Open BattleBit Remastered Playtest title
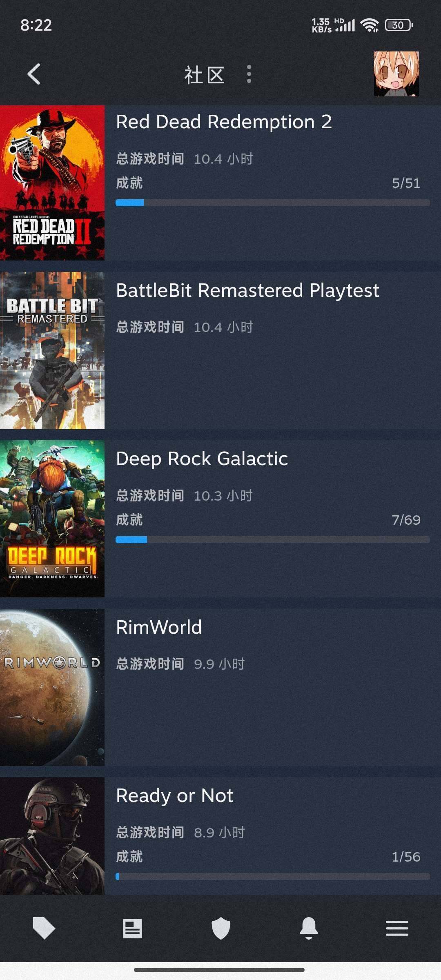The height and width of the screenshot is (980, 441). 247,291
